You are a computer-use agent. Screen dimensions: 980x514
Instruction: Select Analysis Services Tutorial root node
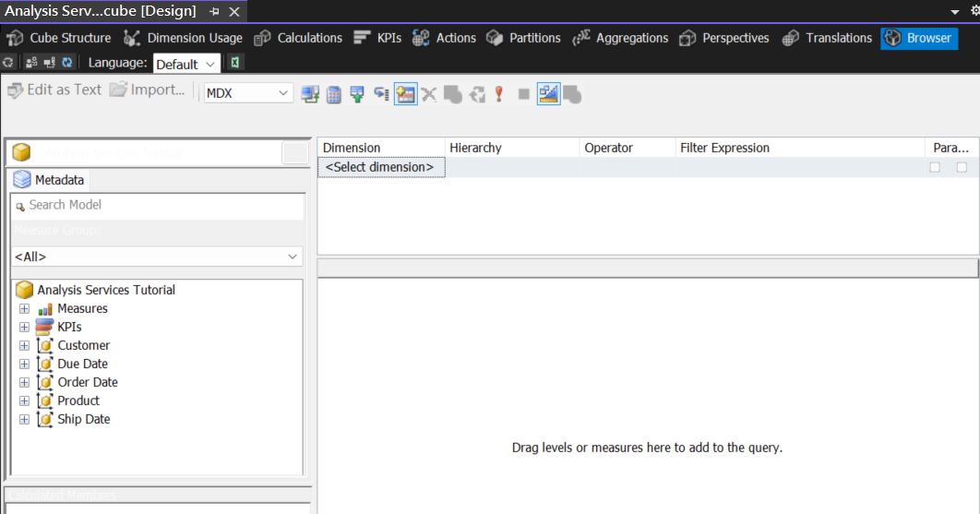pyautogui.click(x=106, y=290)
